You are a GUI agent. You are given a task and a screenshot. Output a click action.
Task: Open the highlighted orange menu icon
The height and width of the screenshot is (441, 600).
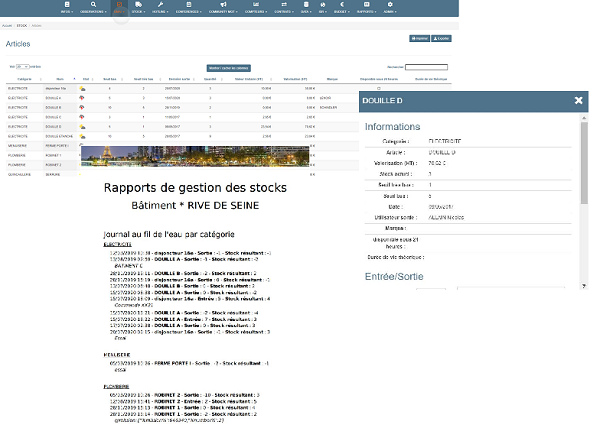tap(119, 5)
